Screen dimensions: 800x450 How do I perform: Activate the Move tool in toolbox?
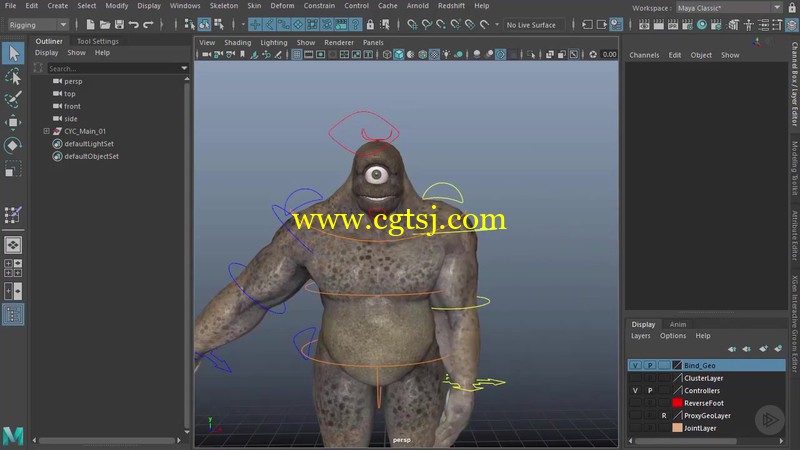13,122
